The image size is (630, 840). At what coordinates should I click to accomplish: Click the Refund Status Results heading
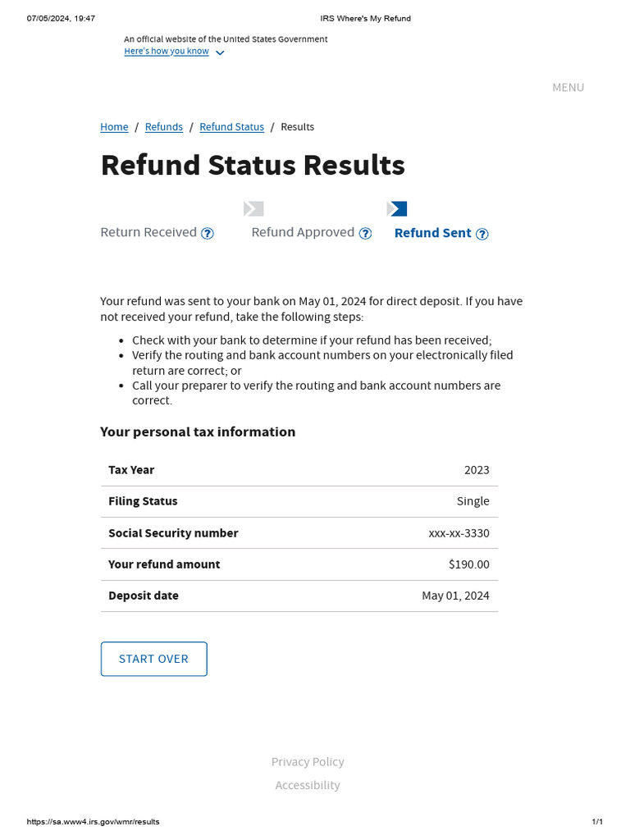click(253, 166)
